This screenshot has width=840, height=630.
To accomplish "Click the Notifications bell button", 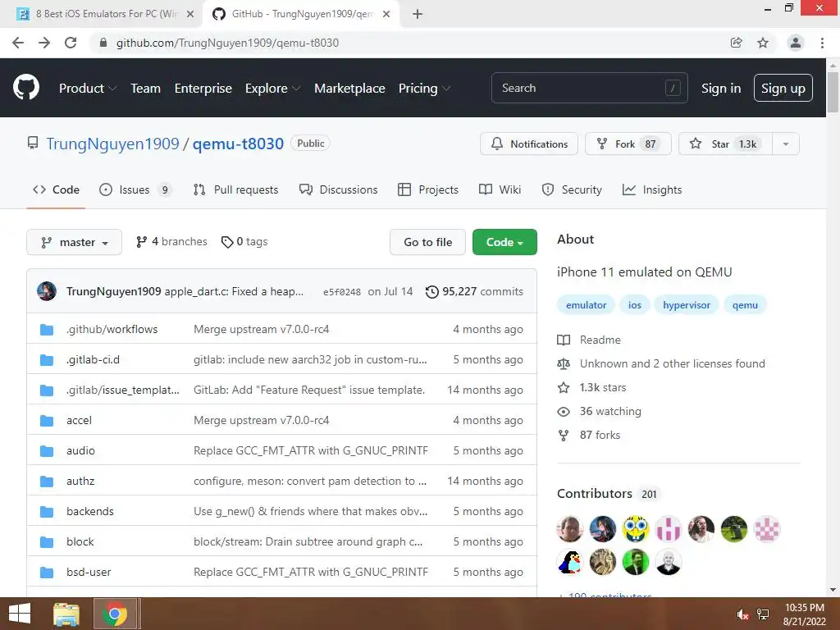I will 529,144.
